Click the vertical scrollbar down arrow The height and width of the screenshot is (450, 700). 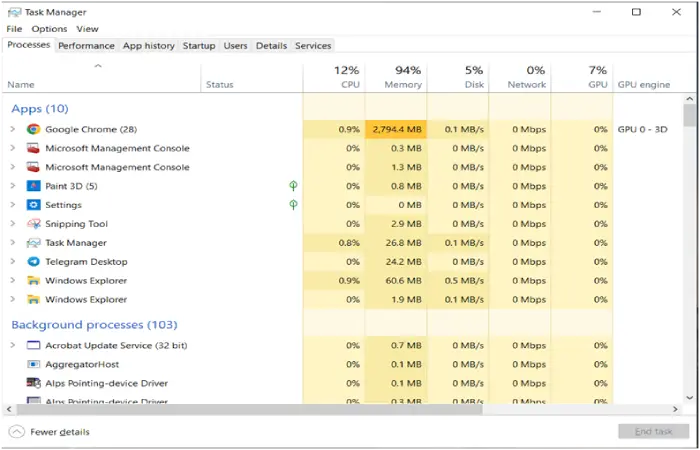click(x=690, y=397)
